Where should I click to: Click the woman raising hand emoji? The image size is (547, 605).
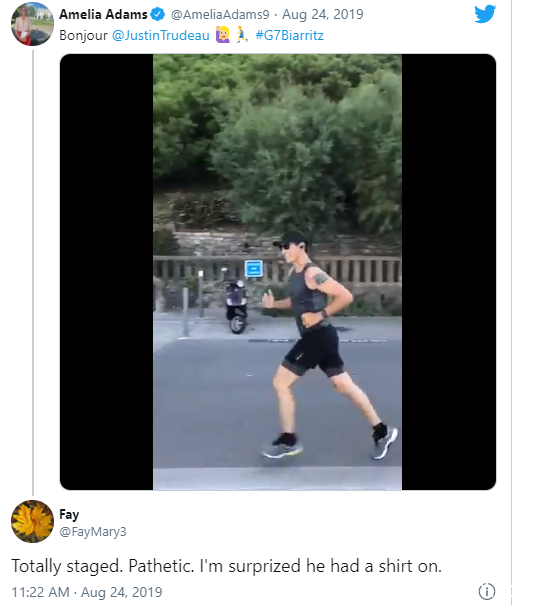[x=223, y=35]
